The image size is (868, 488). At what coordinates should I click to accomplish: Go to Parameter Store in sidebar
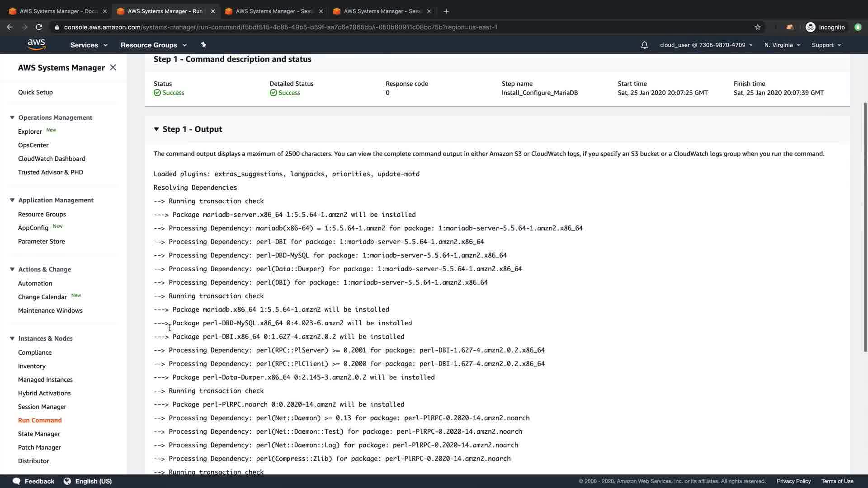point(42,241)
